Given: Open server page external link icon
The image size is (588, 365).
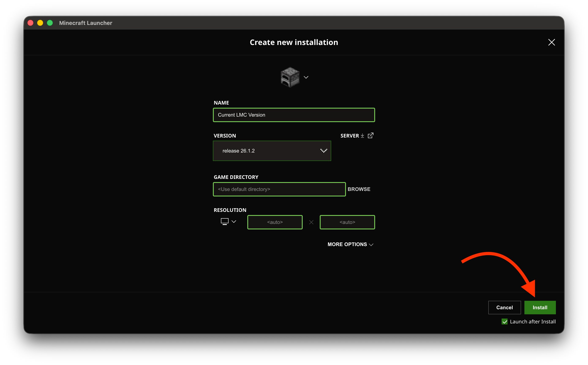Looking at the screenshot, I should (x=370, y=135).
